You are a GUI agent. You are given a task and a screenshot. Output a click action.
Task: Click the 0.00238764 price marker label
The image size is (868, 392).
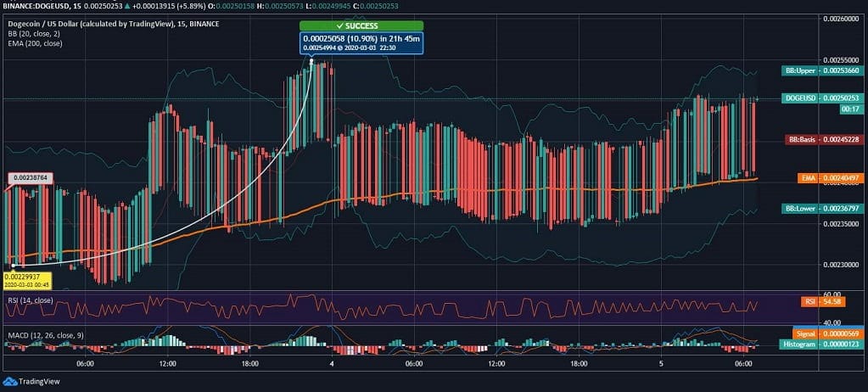tap(31, 177)
